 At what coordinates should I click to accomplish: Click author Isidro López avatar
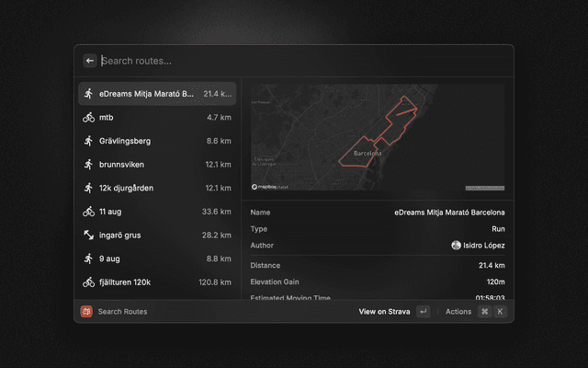click(x=456, y=246)
